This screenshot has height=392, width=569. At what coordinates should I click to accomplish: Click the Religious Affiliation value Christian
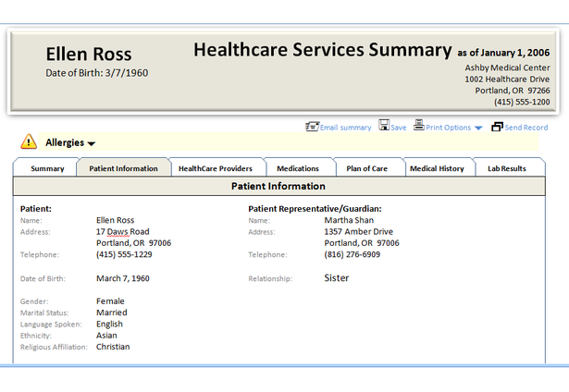coord(113,347)
